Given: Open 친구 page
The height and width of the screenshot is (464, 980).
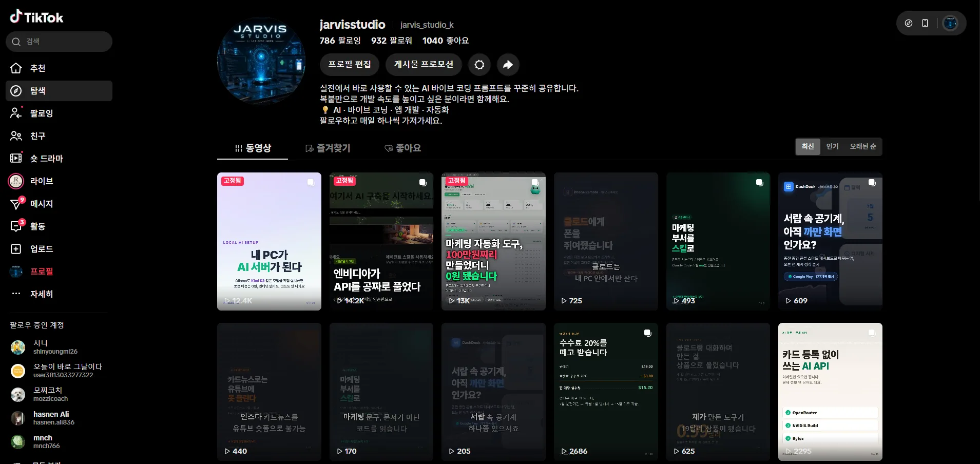Looking at the screenshot, I should click(59, 136).
